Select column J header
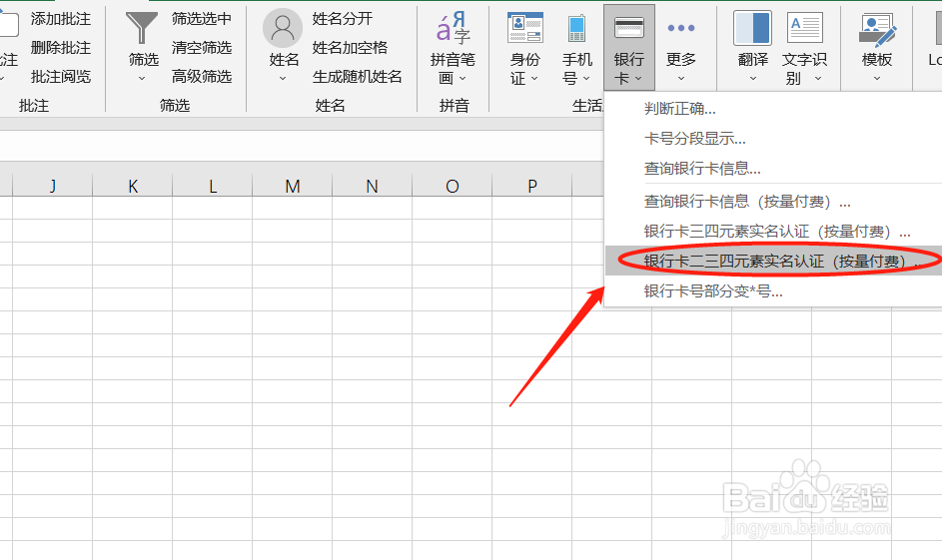This screenshot has height=560, width=942. pos(53,186)
